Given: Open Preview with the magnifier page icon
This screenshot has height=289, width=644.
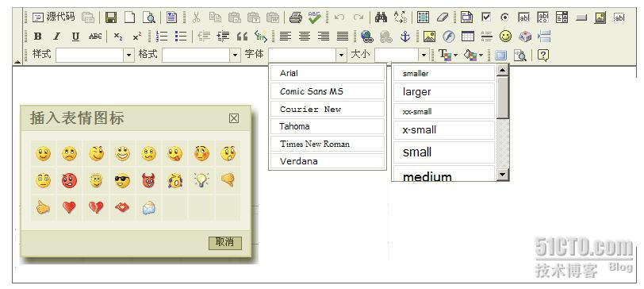Looking at the screenshot, I should coord(148,17).
